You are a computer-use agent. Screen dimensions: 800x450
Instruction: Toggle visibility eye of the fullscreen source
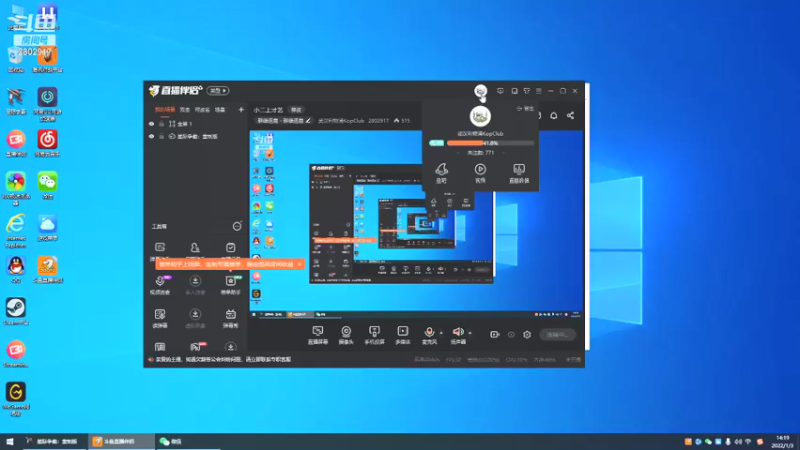(x=152, y=124)
